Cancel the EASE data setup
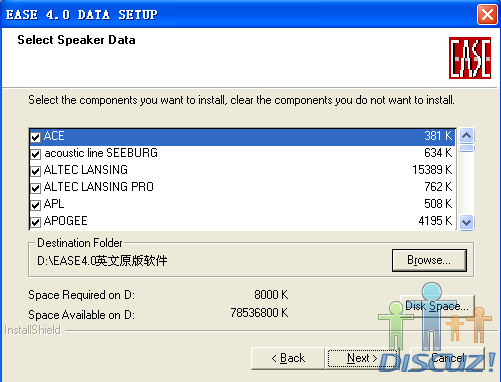501x382 pixels. point(447,358)
